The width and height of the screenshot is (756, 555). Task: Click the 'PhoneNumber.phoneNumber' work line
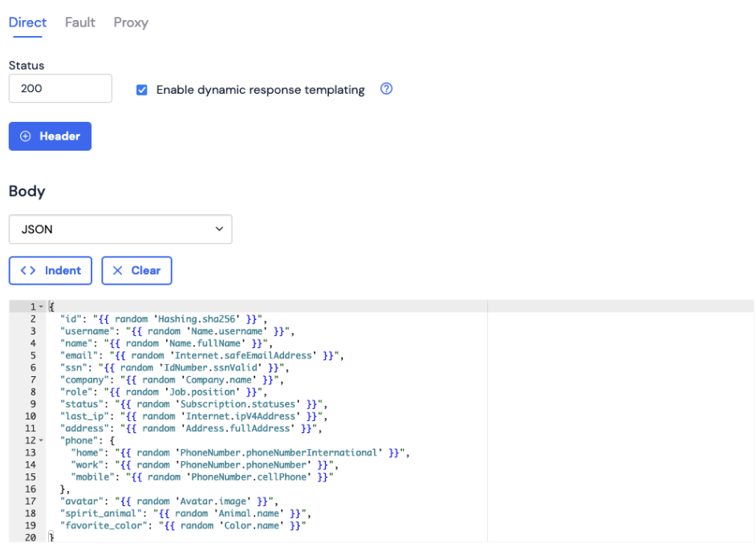coord(205,464)
